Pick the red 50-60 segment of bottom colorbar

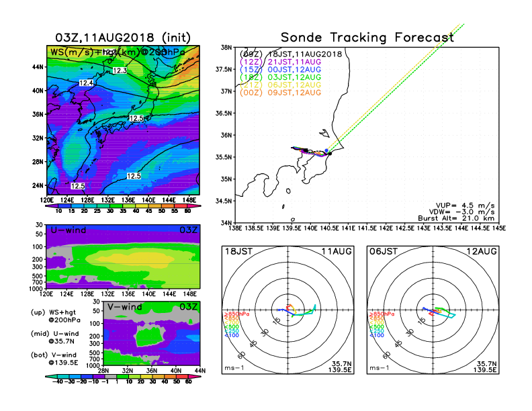tap(182, 376)
